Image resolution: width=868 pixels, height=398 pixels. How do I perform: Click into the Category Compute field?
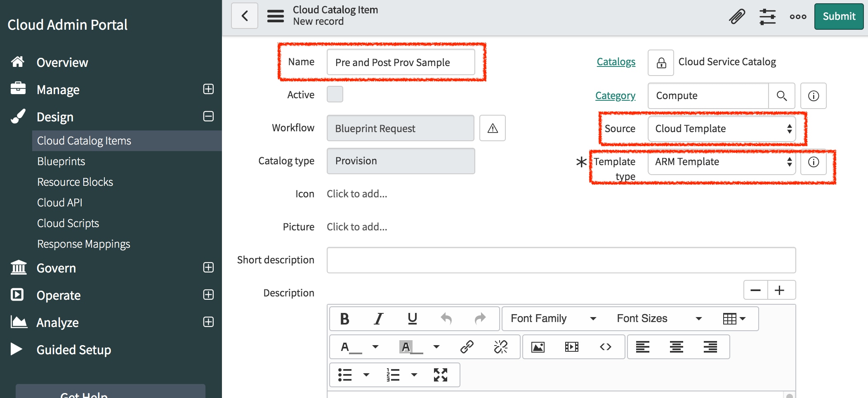708,96
